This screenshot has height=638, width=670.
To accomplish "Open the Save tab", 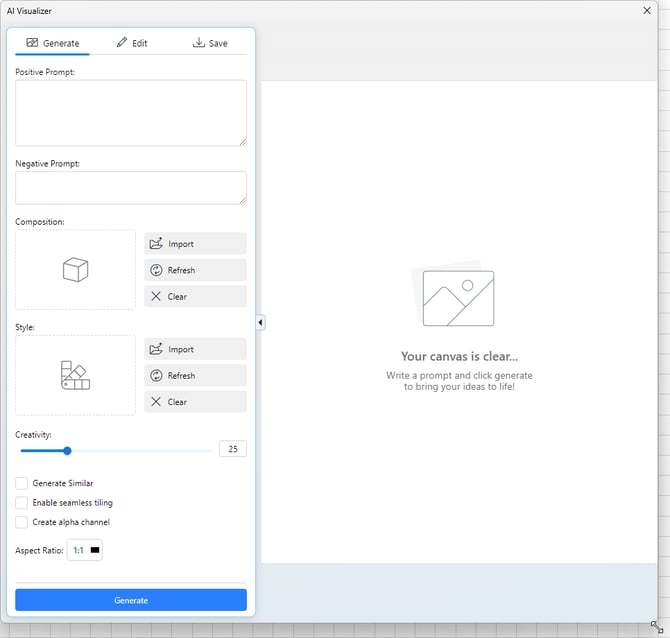I will point(209,43).
